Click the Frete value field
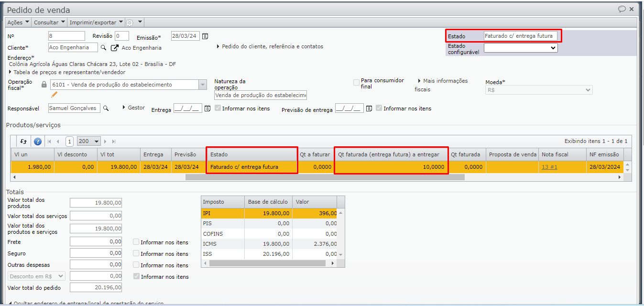 pyautogui.click(x=96, y=241)
